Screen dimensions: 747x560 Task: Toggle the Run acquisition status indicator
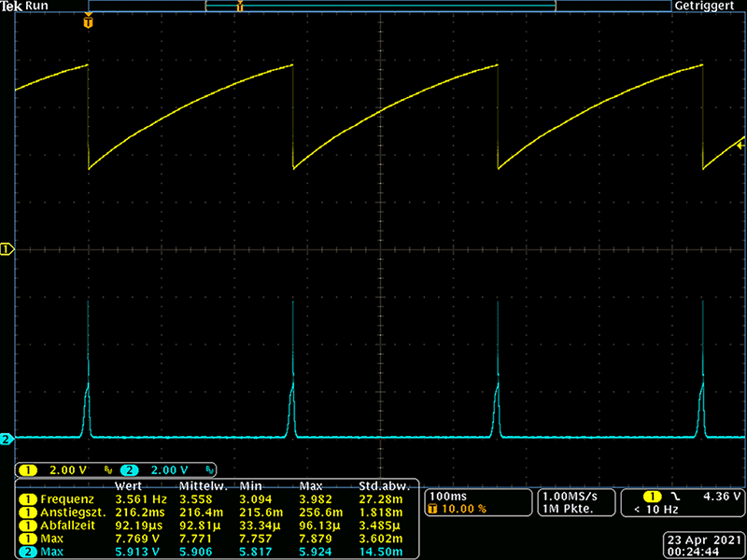click(x=37, y=6)
